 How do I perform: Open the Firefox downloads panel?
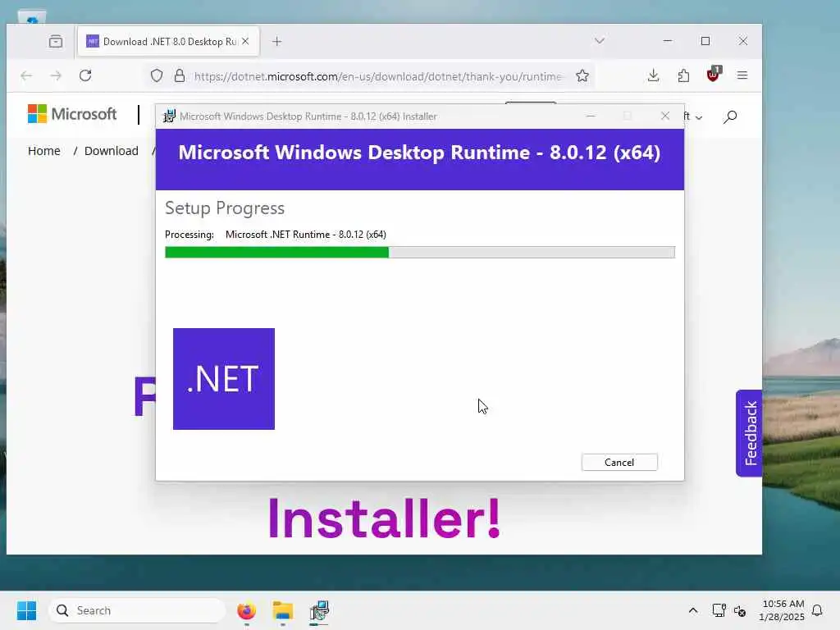coord(653,75)
